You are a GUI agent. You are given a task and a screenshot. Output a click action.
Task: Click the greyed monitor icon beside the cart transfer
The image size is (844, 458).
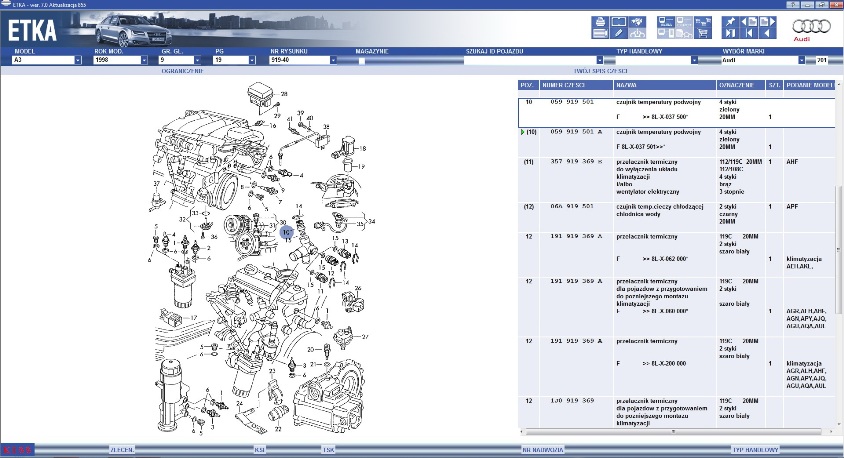pyautogui.click(x=684, y=22)
